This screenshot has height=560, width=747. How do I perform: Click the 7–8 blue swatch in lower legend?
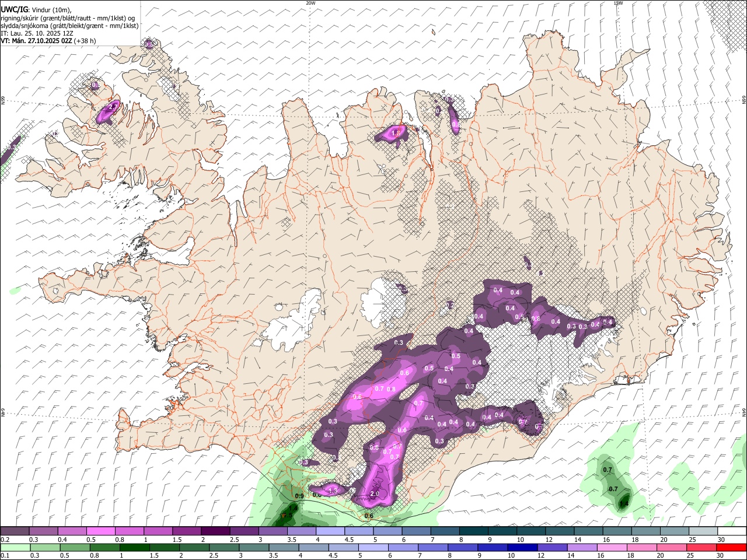(x=432, y=548)
